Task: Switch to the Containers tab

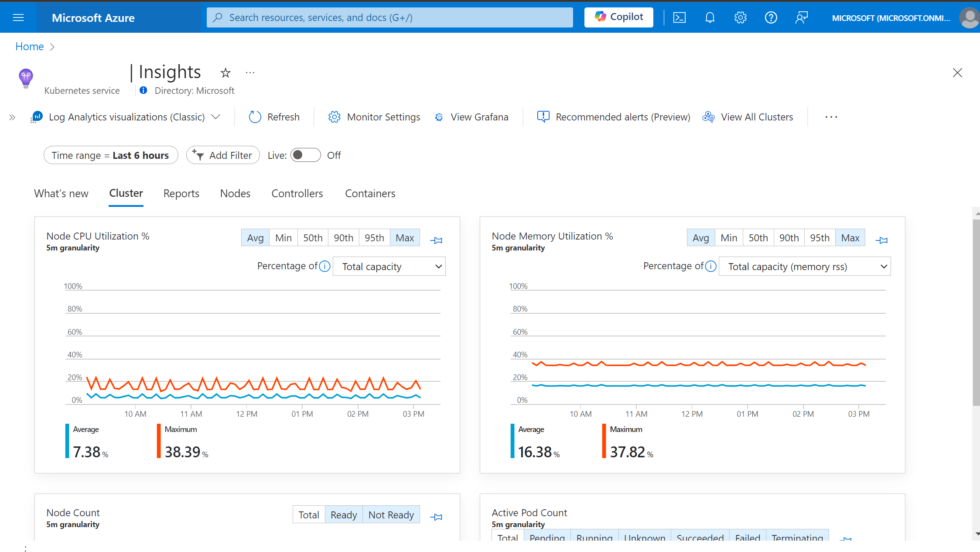Action: pyautogui.click(x=370, y=193)
